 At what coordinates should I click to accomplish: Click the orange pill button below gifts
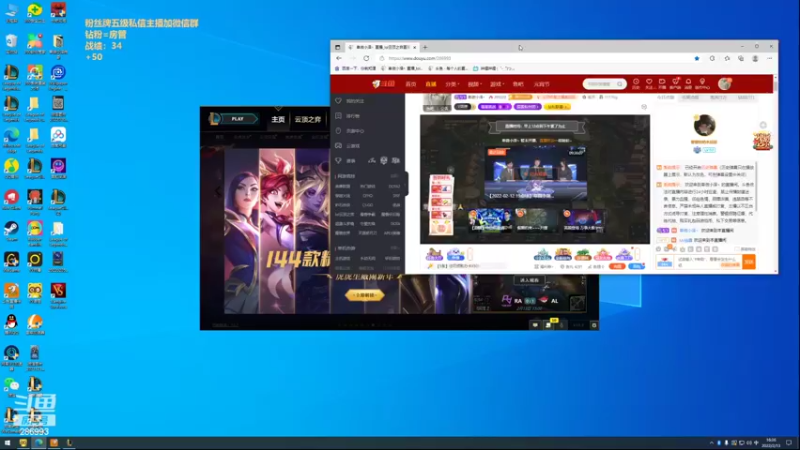click(x=617, y=266)
